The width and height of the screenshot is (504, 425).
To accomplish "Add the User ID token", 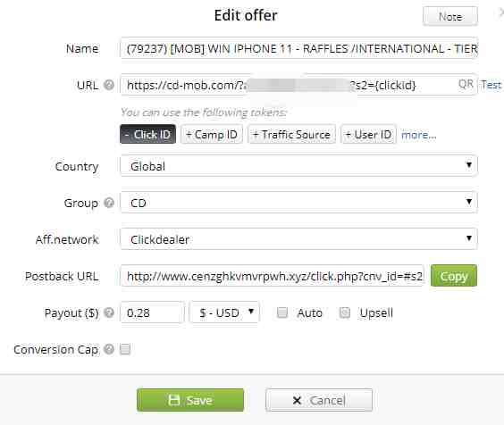I will tap(368, 134).
